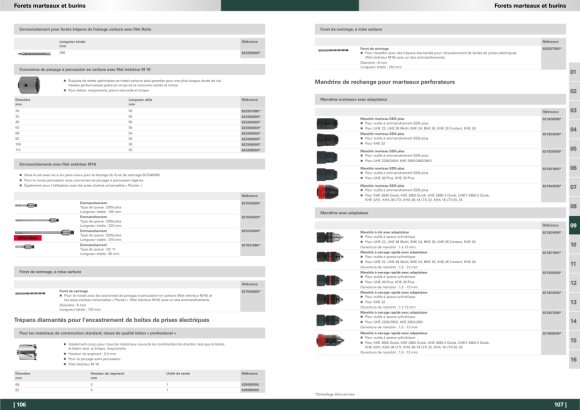Click the Mandrins avec adaptateur section header

tap(440, 213)
